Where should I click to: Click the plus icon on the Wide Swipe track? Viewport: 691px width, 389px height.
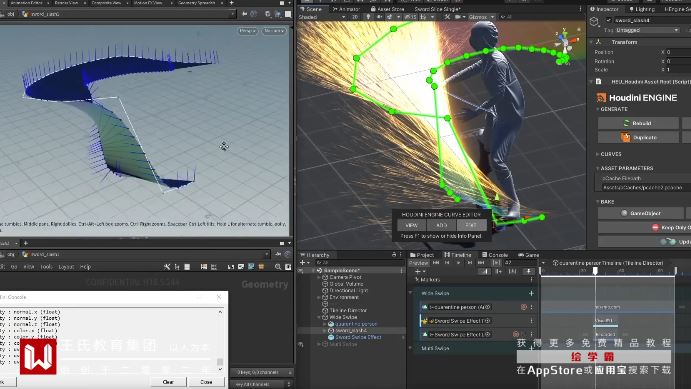[x=531, y=293]
